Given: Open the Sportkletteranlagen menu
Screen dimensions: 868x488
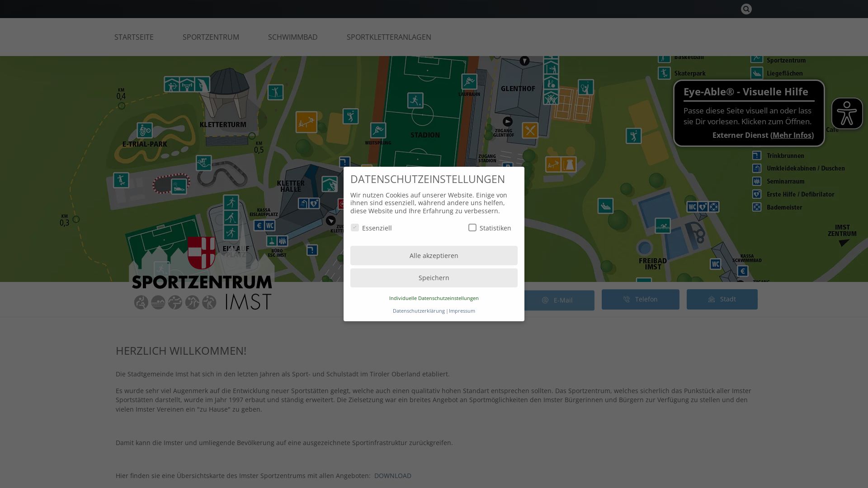Looking at the screenshot, I should point(389,37).
